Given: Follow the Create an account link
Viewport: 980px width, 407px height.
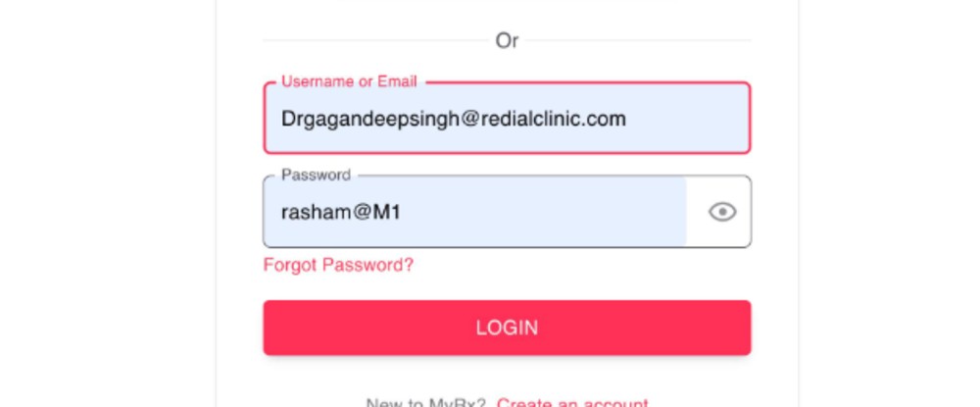Looking at the screenshot, I should point(572,402).
